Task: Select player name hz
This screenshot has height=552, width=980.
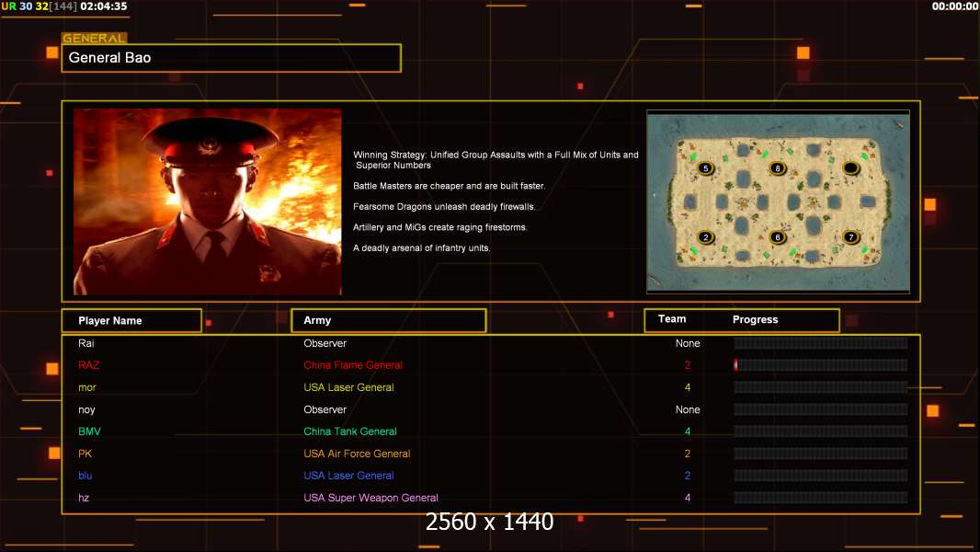Action: pyautogui.click(x=84, y=499)
